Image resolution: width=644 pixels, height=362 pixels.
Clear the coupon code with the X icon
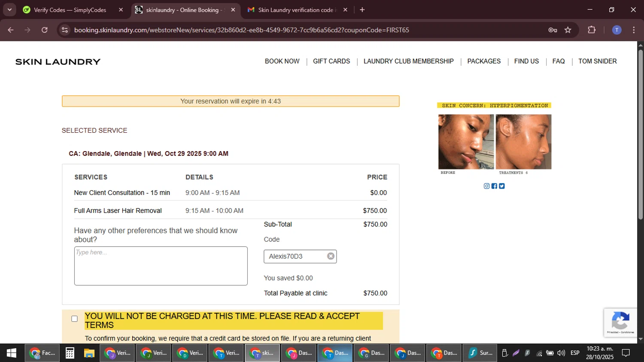pos(331,256)
